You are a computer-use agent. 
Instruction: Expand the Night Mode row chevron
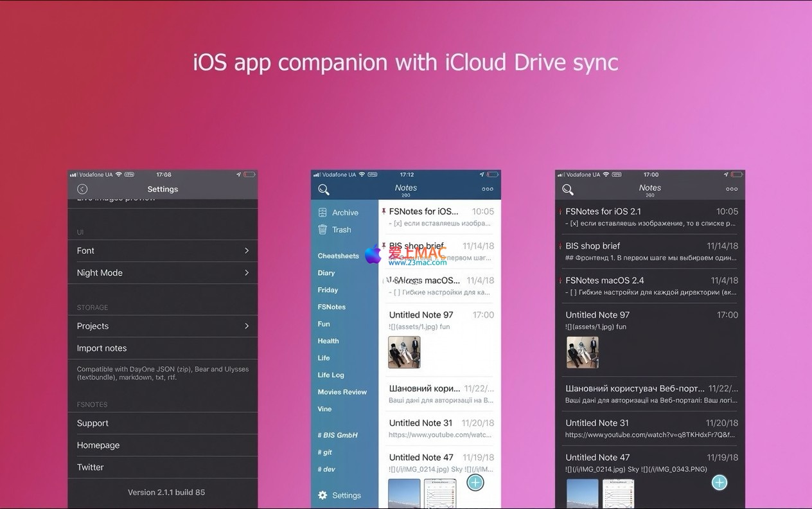[247, 272]
